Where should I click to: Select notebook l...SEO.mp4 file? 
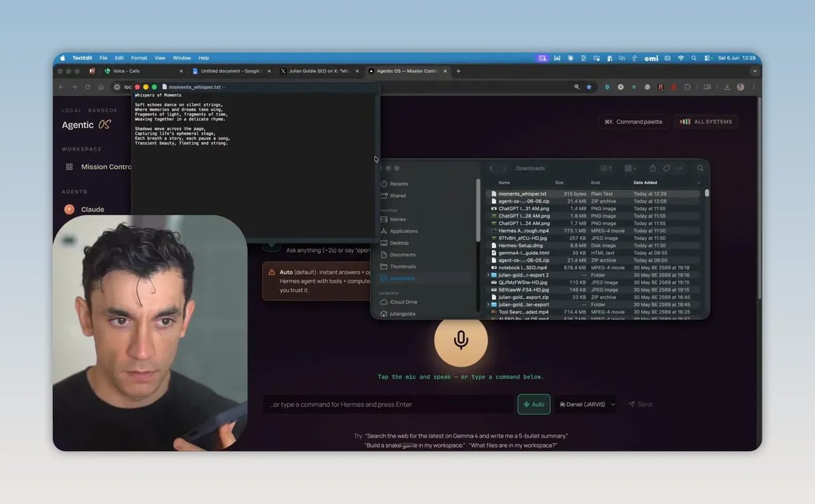(x=593, y=267)
